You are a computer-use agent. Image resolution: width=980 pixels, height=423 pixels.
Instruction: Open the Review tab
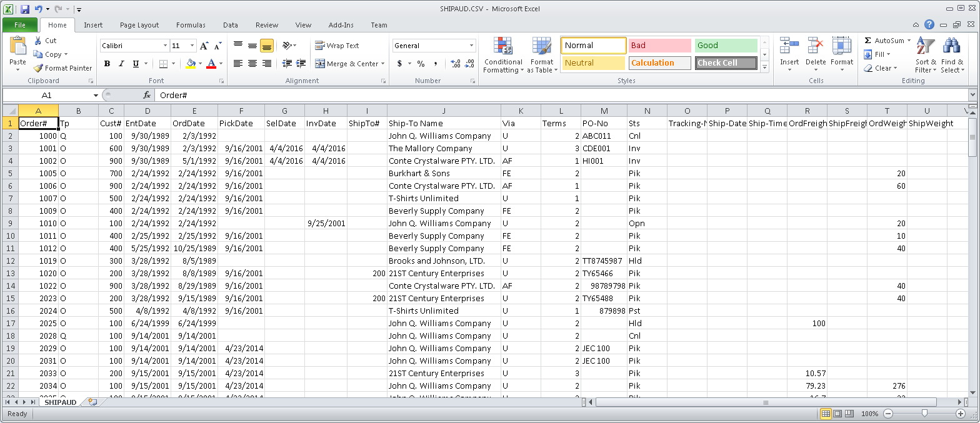[x=267, y=25]
